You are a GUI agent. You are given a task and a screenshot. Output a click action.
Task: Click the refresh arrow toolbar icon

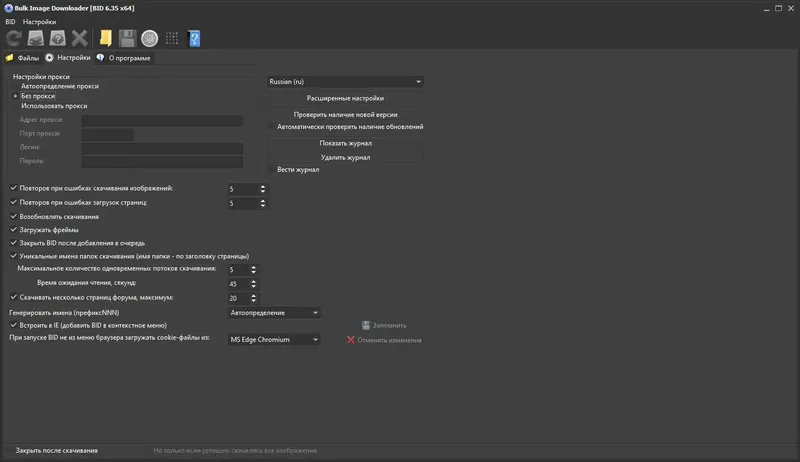pyautogui.click(x=13, y=39)
